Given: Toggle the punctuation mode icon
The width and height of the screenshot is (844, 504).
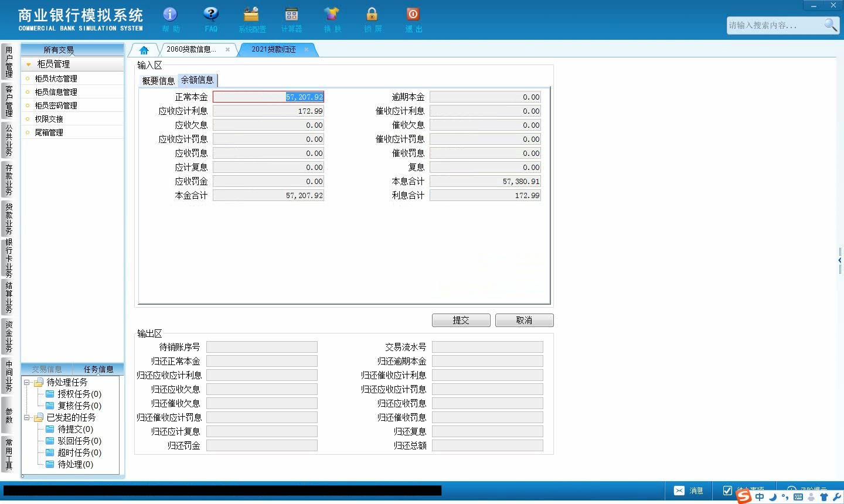Looking at the screenshot, I should (785, 497).
